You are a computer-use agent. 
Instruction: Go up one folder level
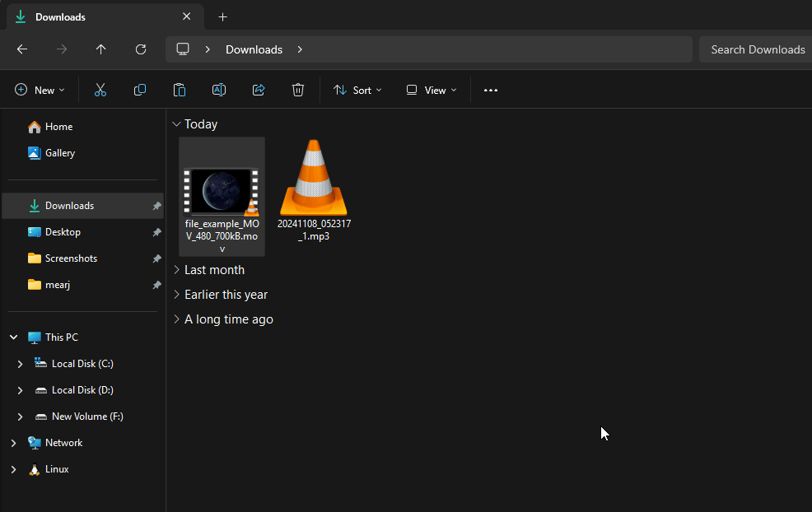[x=101, y=49]
